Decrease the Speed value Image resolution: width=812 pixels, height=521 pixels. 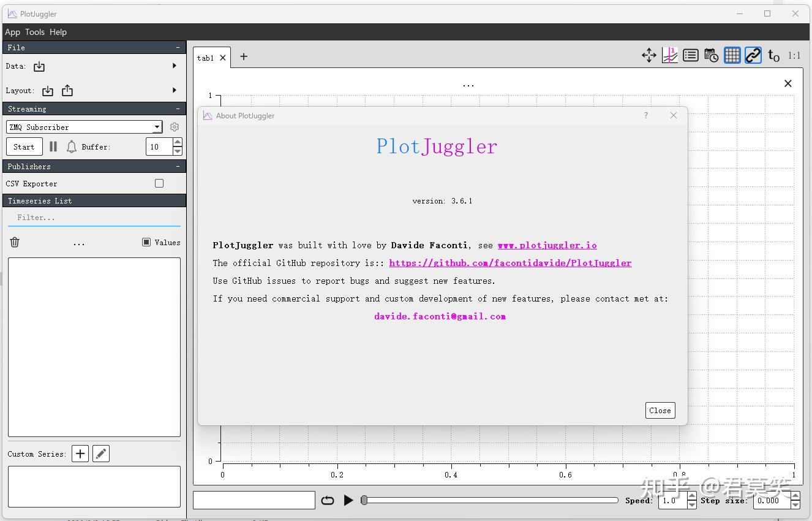(692, 504)
